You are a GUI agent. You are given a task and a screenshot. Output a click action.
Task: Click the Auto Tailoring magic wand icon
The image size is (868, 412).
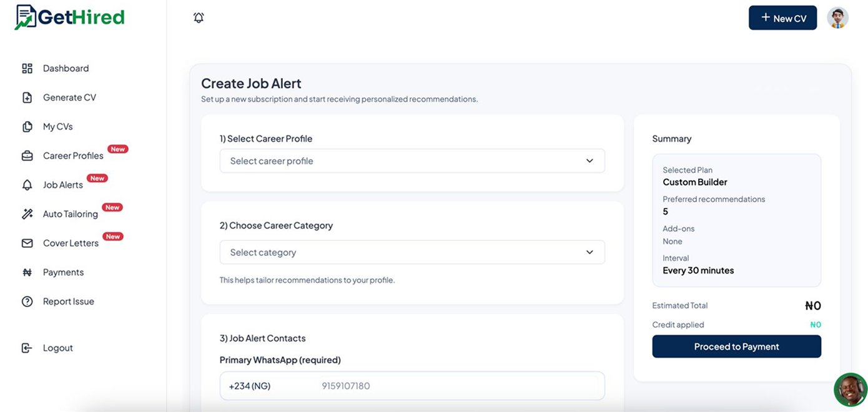[27, 213]
